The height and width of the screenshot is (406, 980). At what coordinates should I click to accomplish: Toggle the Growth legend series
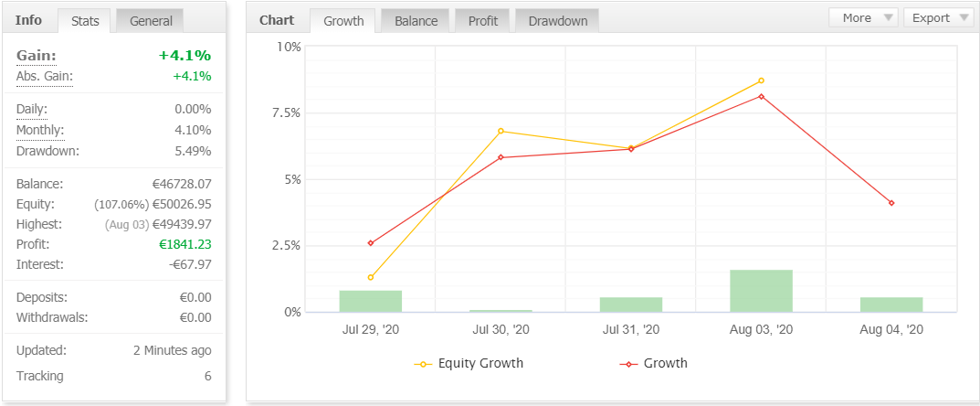(x=653, y=363)
